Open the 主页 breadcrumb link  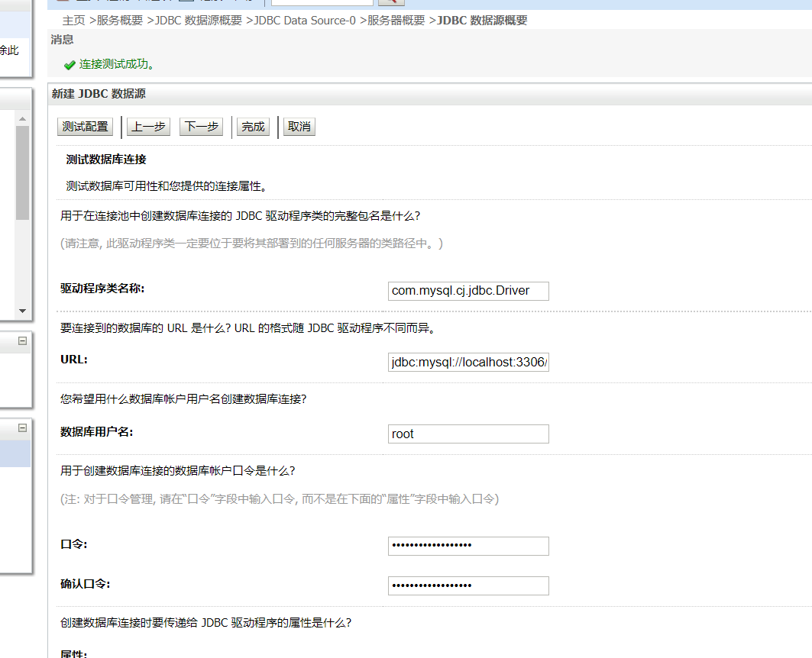[x=73, y=21]
